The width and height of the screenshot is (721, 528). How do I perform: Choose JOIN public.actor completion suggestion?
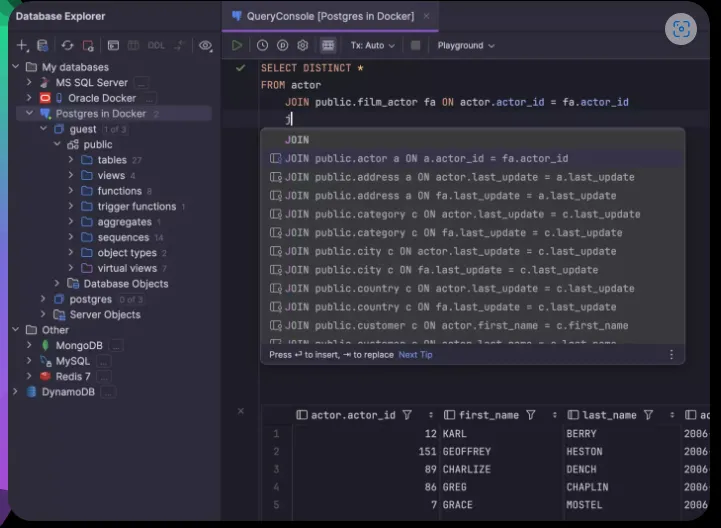click(x=426, y=158)
